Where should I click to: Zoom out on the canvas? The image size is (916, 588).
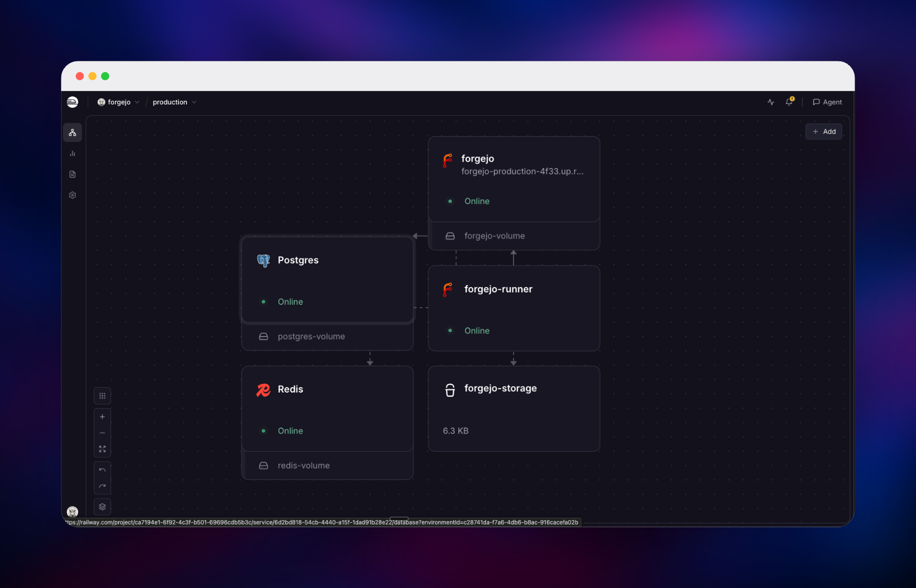pyautogui.click(x=102, y=433)
